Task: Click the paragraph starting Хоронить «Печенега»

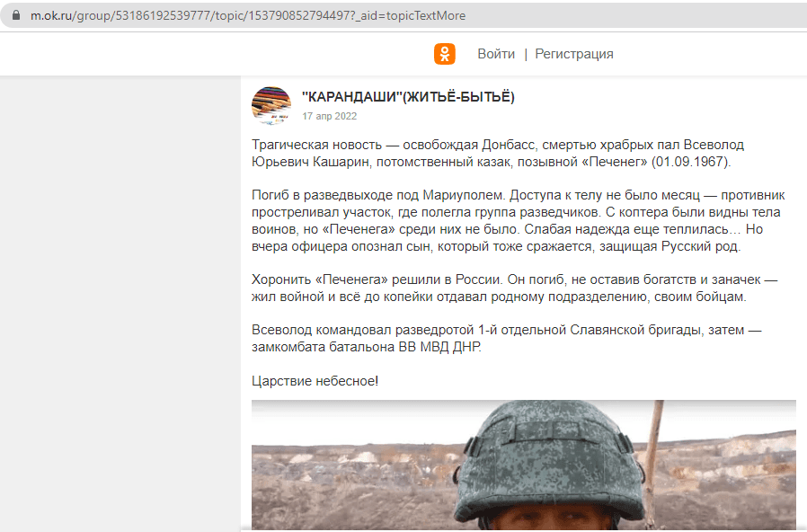Action: [514, 288]
